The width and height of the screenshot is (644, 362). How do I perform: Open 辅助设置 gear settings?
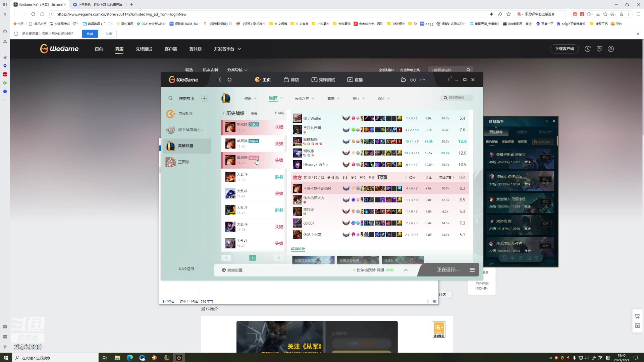point(232,270)
